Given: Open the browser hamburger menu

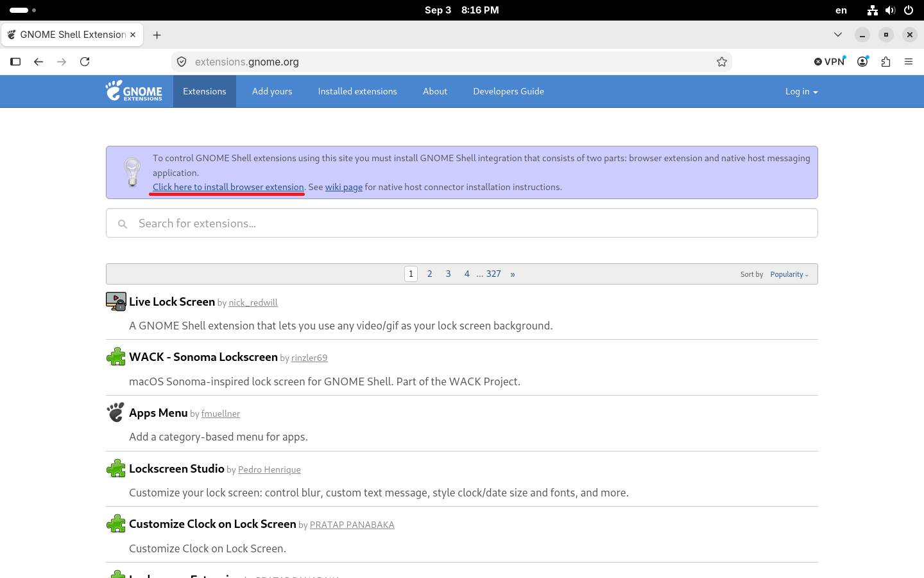Looking at the screenshot, I should [x=909, y=62].
